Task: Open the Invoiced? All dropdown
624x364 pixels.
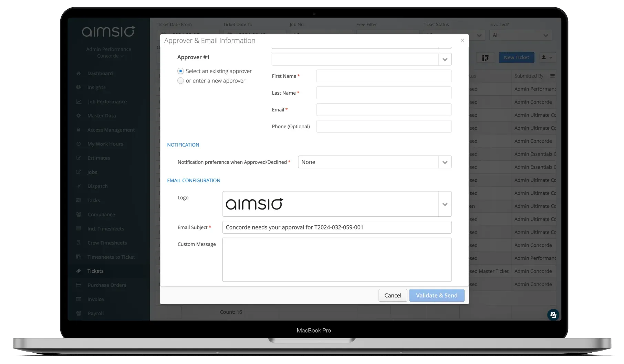Action: pyautogui.click(x=520, y=35)
